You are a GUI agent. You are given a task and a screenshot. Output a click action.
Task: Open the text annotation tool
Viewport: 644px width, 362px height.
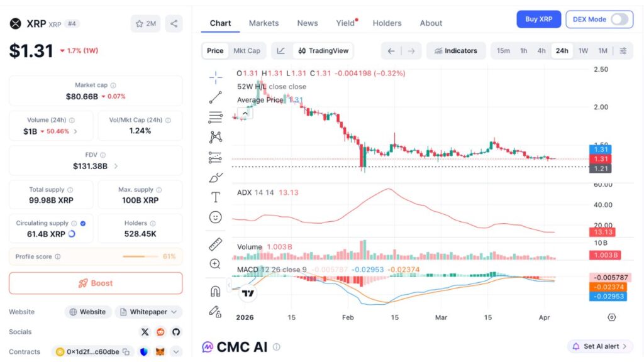point(216,196)
